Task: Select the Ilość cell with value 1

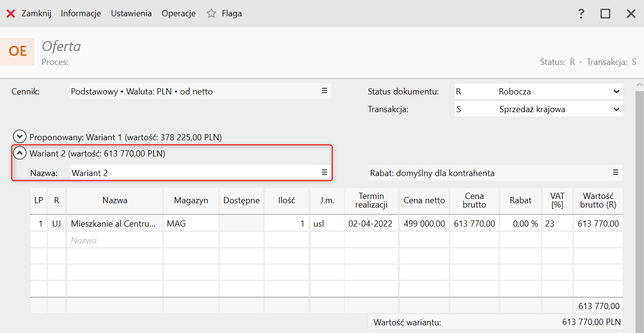Action: (287, 223)
